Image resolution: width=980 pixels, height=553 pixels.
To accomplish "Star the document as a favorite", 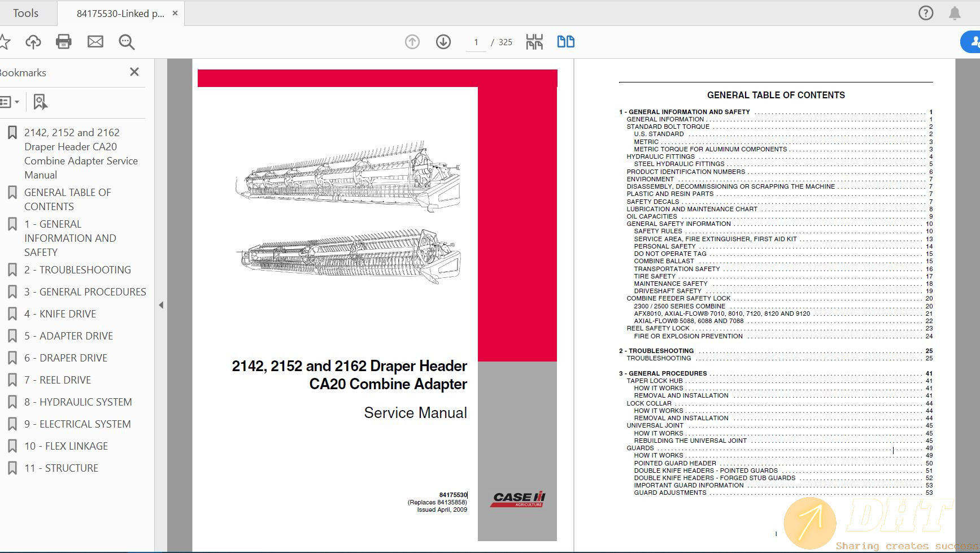I will (x=7, y=41).
